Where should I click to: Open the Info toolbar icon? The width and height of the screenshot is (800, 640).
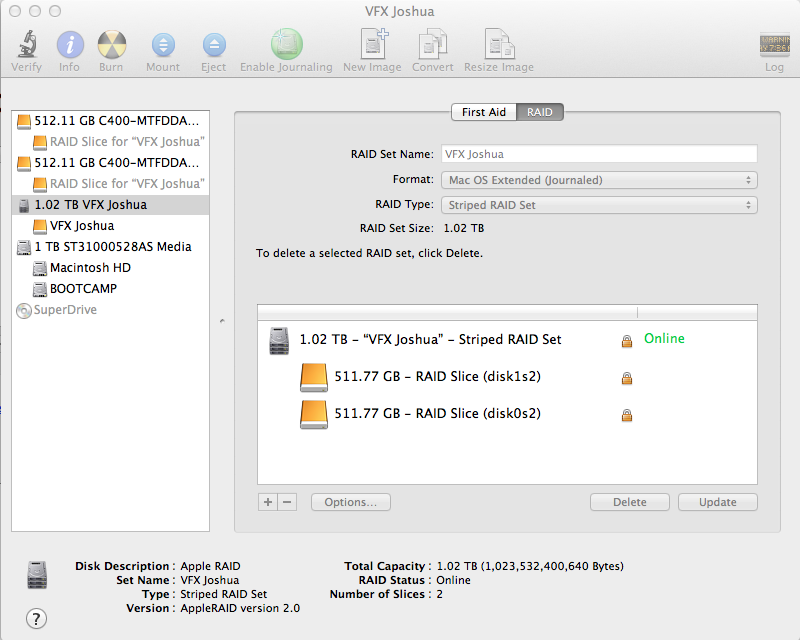coord(69,44)
